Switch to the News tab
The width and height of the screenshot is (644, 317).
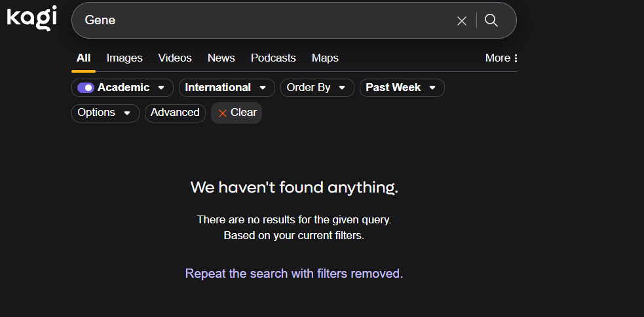click(221, 58)
